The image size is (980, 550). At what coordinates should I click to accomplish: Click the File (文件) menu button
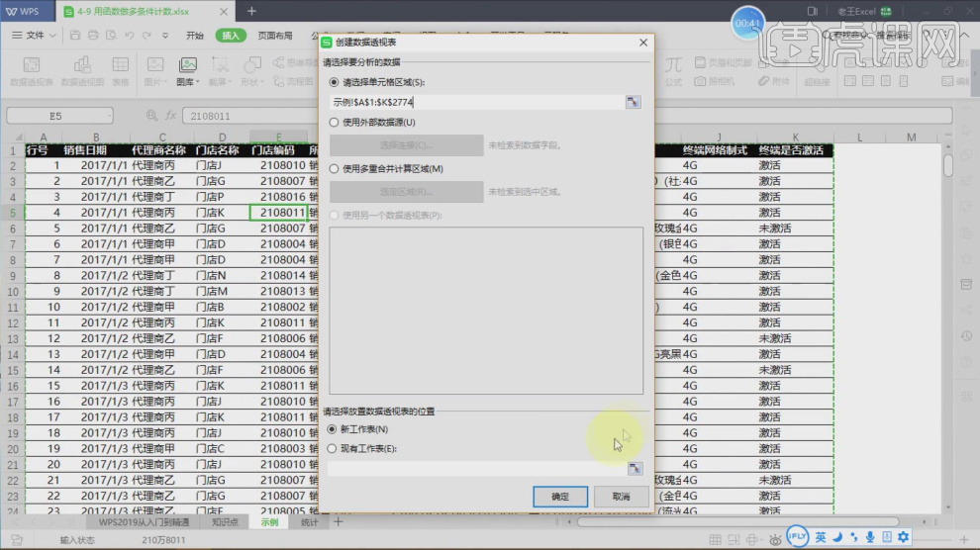pyautogui.click(x=35, y=36)
